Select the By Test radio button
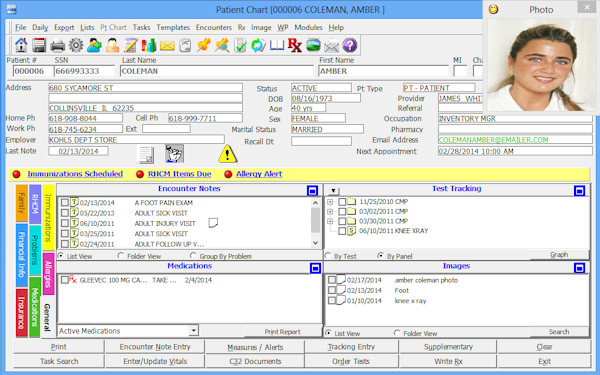 point(328,256)
